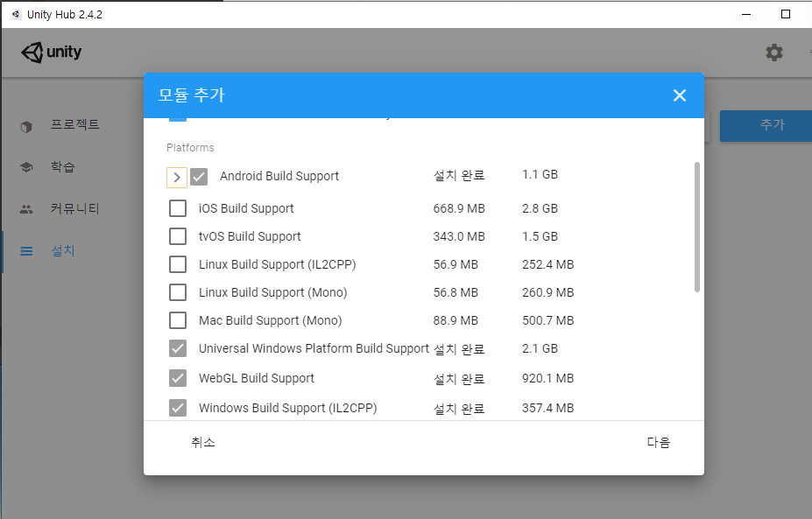Click the Unity logo in header

pyautogui.click(x=52, y=53)
